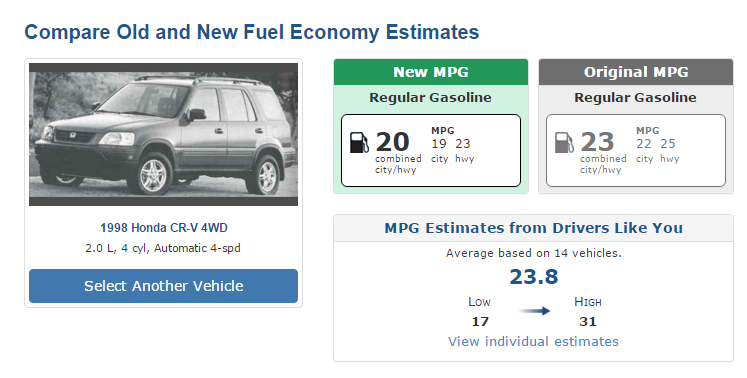
Task: Click the 20 combined MPG number
Action: (x=392, y=142)
